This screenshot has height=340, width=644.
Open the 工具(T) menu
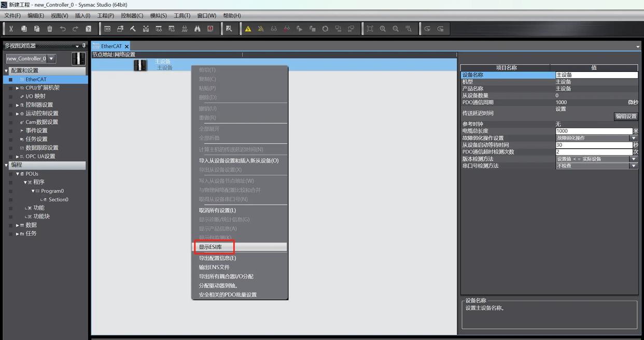click(x=182, y=16)
